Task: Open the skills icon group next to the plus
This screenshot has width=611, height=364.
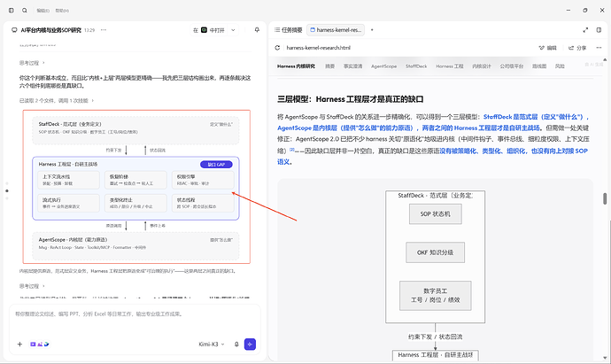Action: pos(39,345)
